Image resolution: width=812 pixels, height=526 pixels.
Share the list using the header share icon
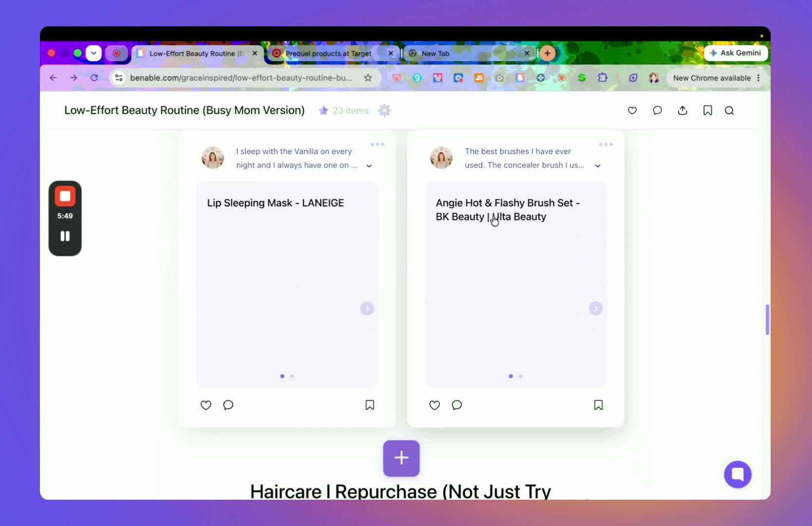pyautogui.click(x=683, y=111)
